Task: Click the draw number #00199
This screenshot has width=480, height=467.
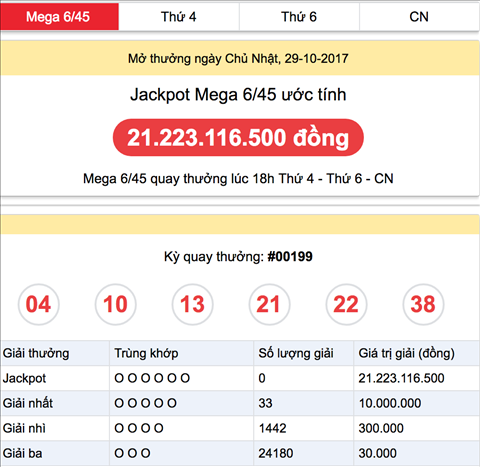Action: click(x=290, y=257)
